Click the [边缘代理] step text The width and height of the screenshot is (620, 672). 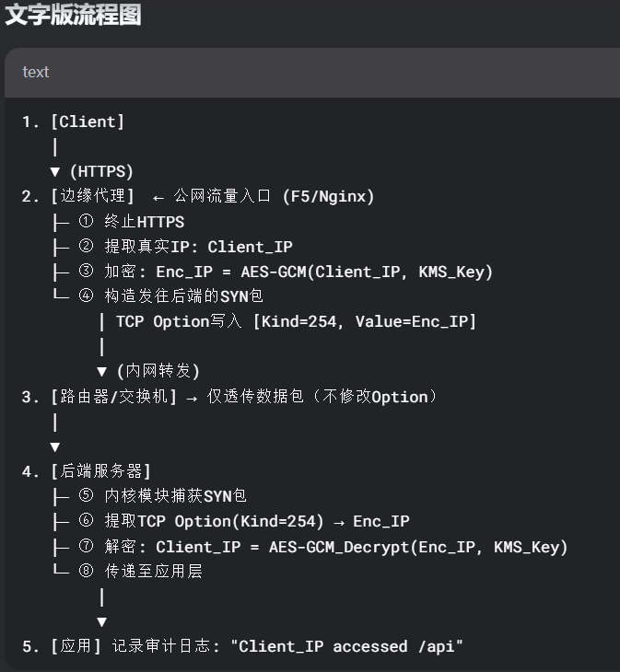(x=93, y=196)
